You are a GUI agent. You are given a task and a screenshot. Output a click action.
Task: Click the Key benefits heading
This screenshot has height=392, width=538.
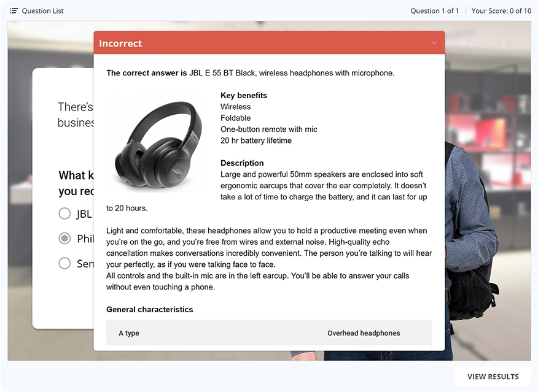244,96
